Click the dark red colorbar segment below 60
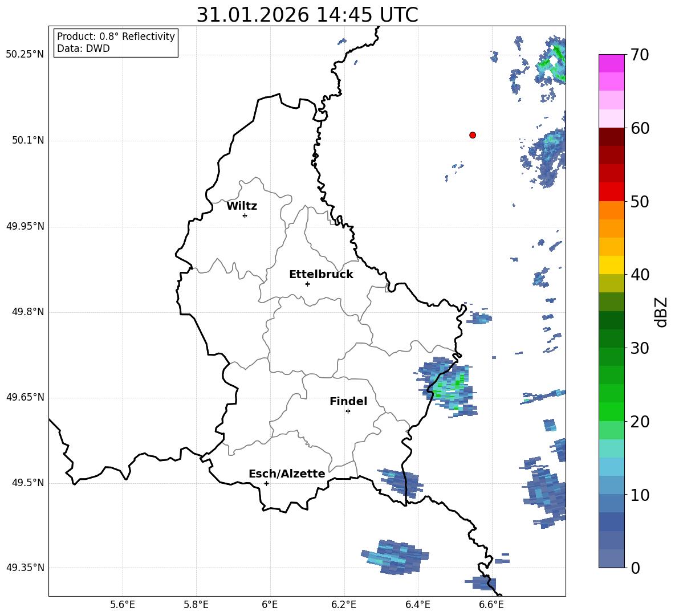The image size is (675, 616). [x=611, y=137]
